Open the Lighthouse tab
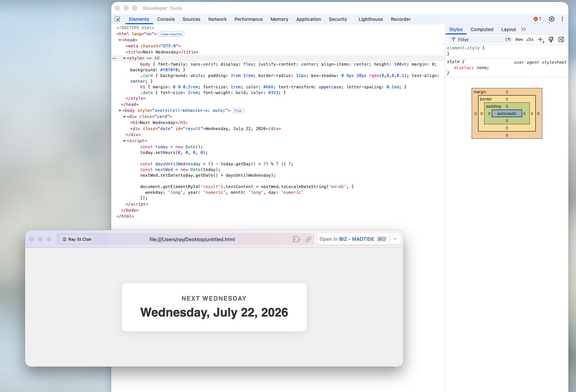The width and height of the screenshot is (576, 392). [371, 19]
